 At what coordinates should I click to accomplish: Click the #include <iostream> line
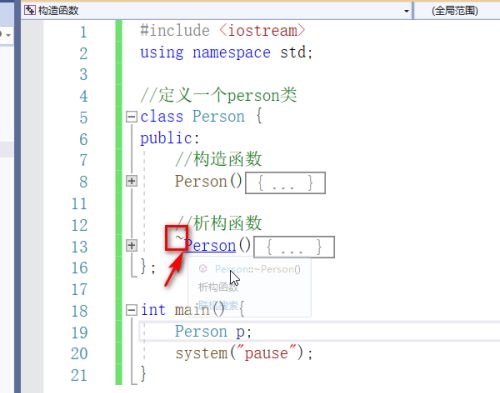(222, 31)
